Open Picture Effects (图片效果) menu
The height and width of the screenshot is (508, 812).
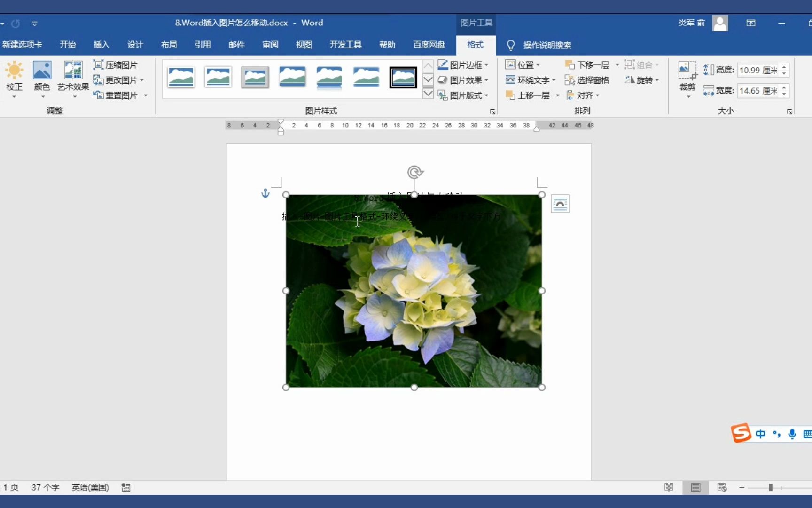[463, 80]
